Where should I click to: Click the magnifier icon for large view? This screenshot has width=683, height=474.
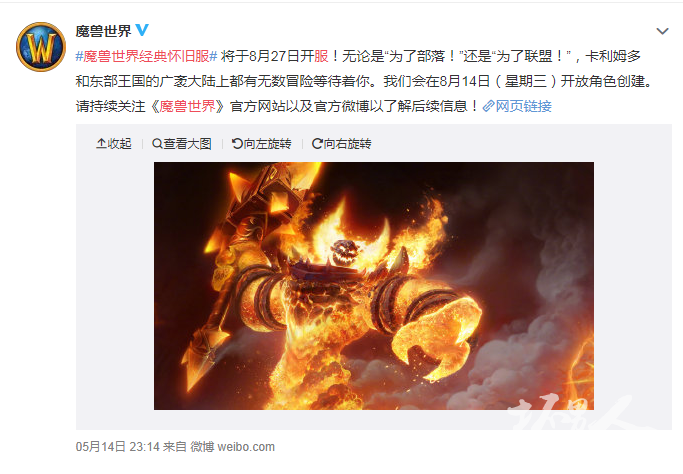[x=157, y=143]
